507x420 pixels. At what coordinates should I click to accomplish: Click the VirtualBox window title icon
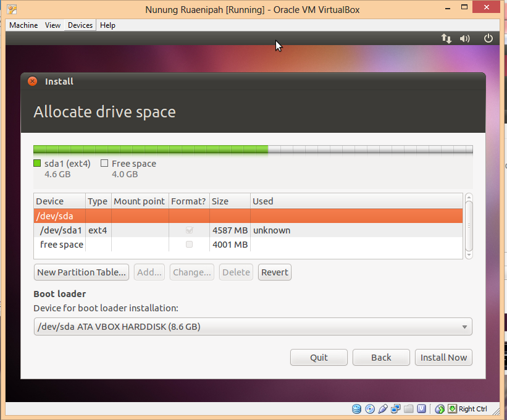(12, 9)
